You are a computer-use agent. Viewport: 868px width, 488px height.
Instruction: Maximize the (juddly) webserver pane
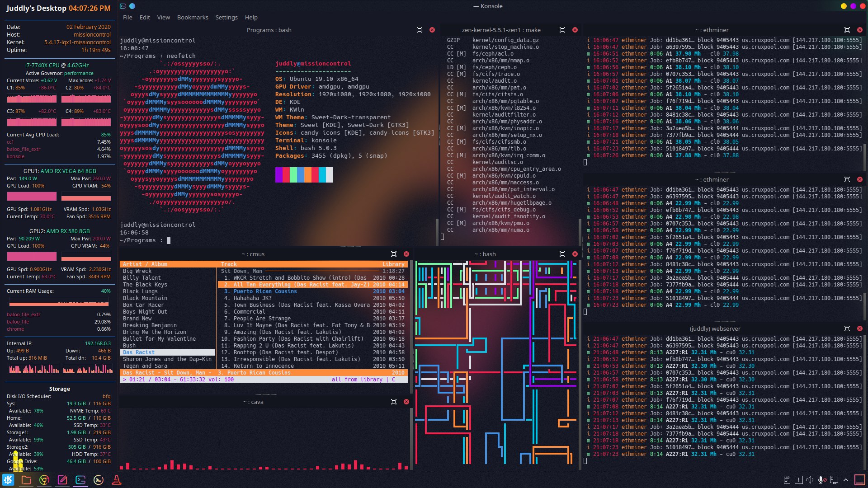(x=847, y=328)
